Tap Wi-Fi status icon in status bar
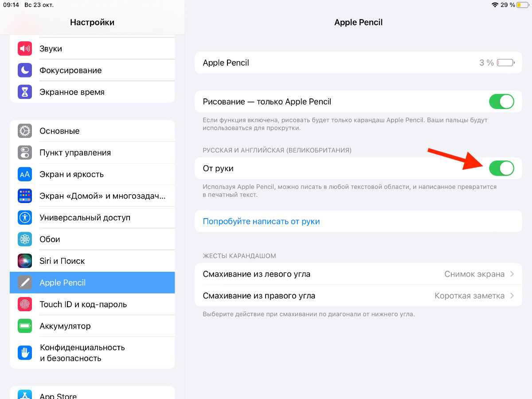The height and width of the screenshot is (399, 532). coord(495,5)
